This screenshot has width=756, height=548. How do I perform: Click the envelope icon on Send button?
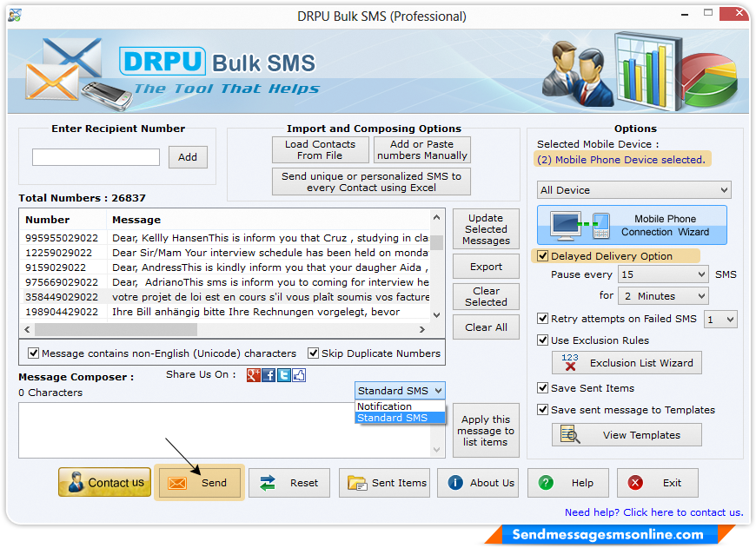[x=177, y=483]
